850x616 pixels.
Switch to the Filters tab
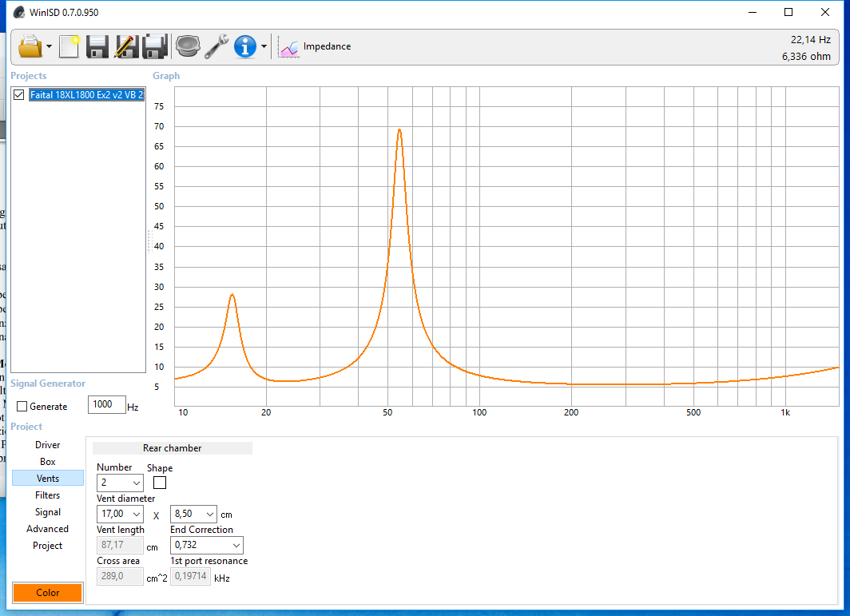[48, 495]
